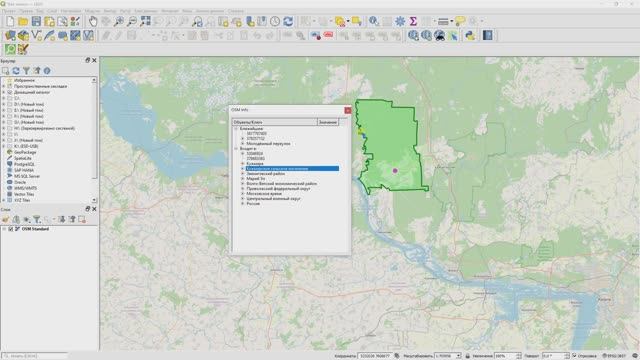Click the dark book icon in toolbar
Viewport: 640px width, 360px height.
tap(487, 36)
